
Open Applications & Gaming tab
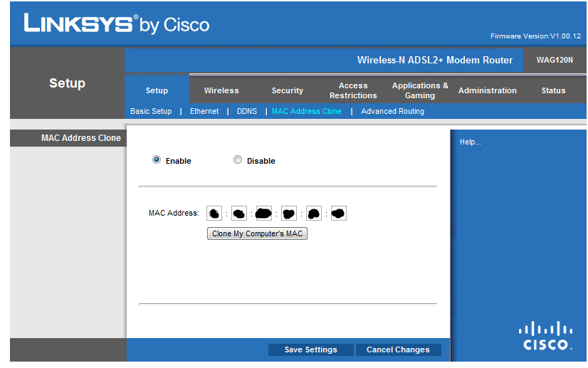pos(420,90)
